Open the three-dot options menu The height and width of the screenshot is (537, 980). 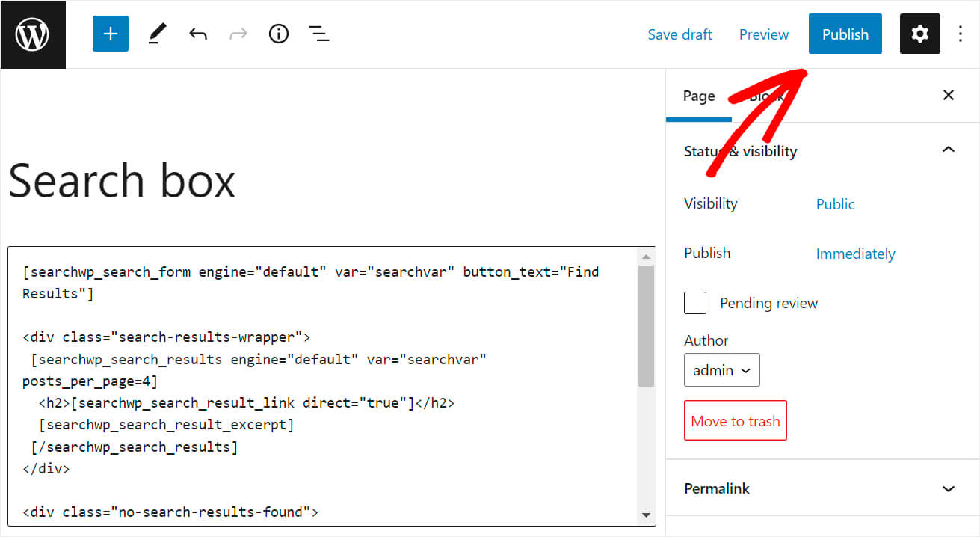[961, 34]
